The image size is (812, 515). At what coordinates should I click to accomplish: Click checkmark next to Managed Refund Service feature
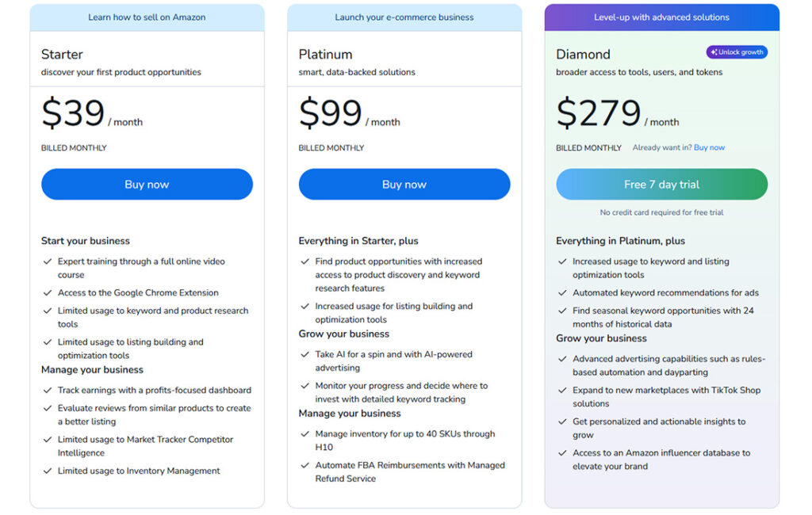(305, 465)
